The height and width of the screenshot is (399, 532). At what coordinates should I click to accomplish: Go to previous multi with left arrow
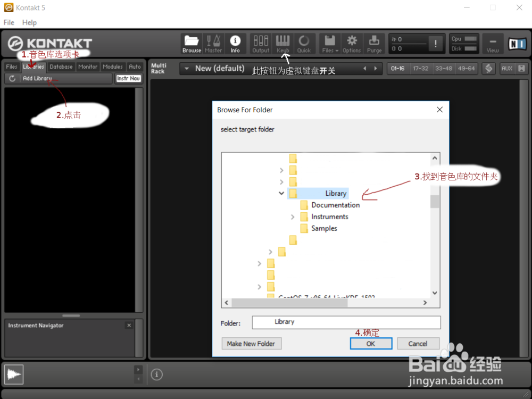pyautogui.click(x=365, y=69)
